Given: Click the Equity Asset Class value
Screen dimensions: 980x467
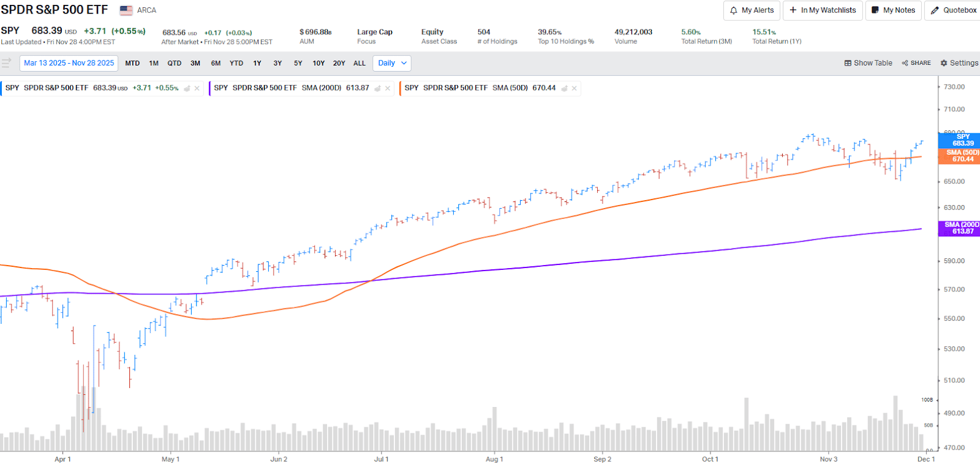Looking at the screenshot, I should click(432, 32).
